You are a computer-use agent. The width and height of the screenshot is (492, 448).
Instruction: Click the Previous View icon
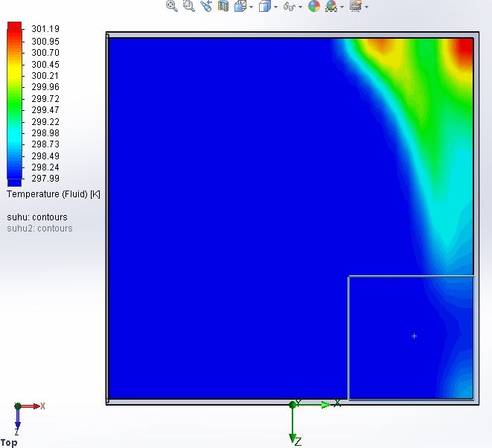click(206, 6)
